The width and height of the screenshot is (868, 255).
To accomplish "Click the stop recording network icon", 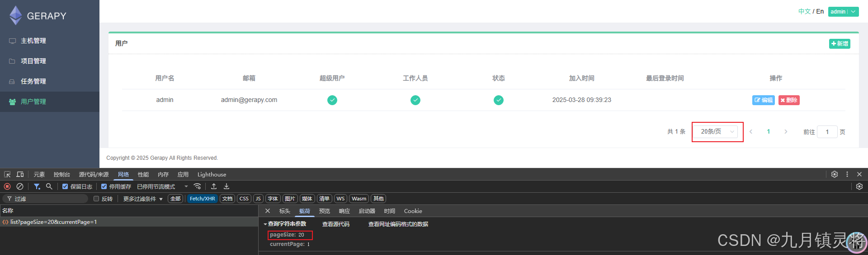I will coord(7,186).
